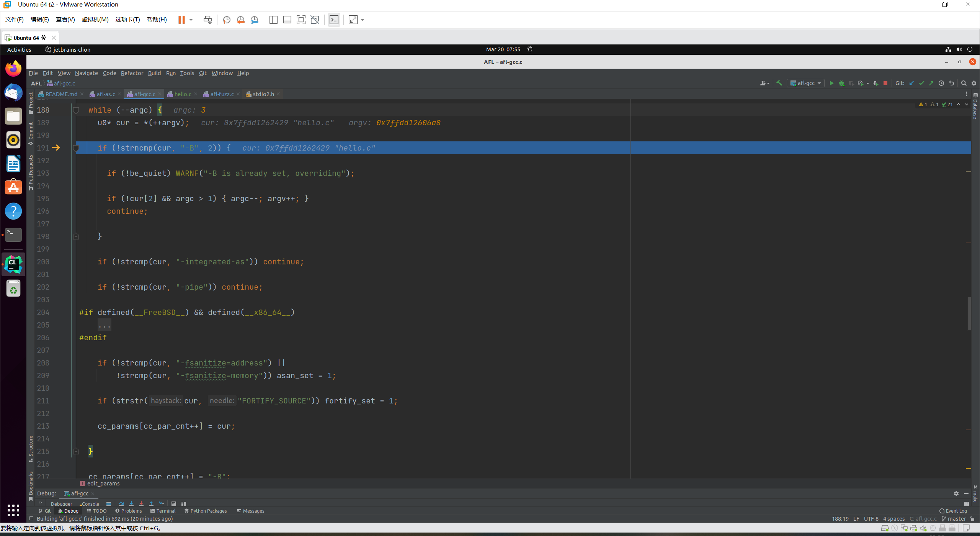The height and width of the screenshot is (536, 980).
Task: Open the Ubuntu Show Applications grid
Action: click(x=13, y=510)
